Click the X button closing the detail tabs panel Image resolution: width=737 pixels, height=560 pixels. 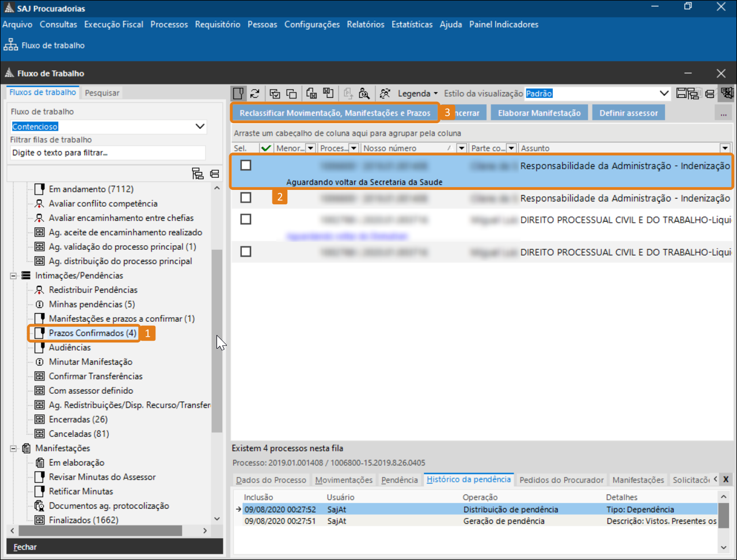[726, 479]
